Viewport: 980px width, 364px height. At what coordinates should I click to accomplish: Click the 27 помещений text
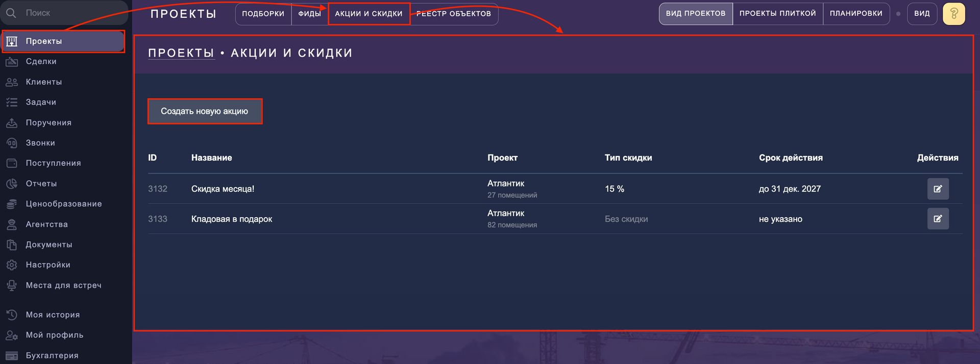(x=512, y=195)
